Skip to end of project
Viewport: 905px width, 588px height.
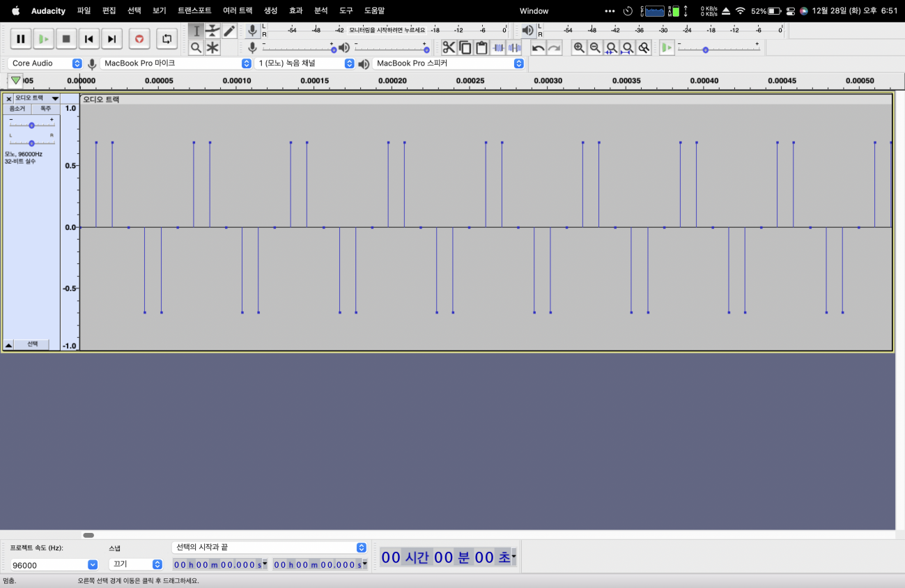111,39
